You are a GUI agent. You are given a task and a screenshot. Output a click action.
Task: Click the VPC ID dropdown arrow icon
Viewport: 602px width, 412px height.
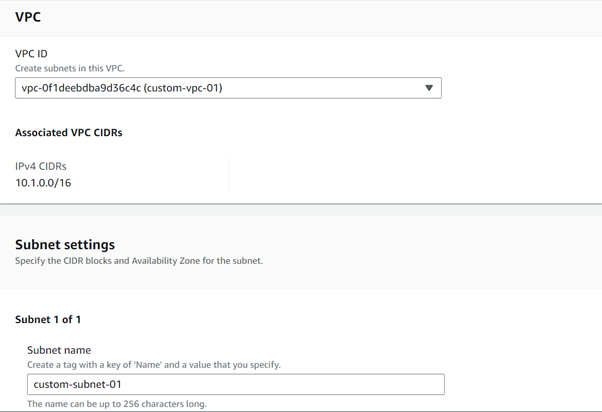point(429,88)
